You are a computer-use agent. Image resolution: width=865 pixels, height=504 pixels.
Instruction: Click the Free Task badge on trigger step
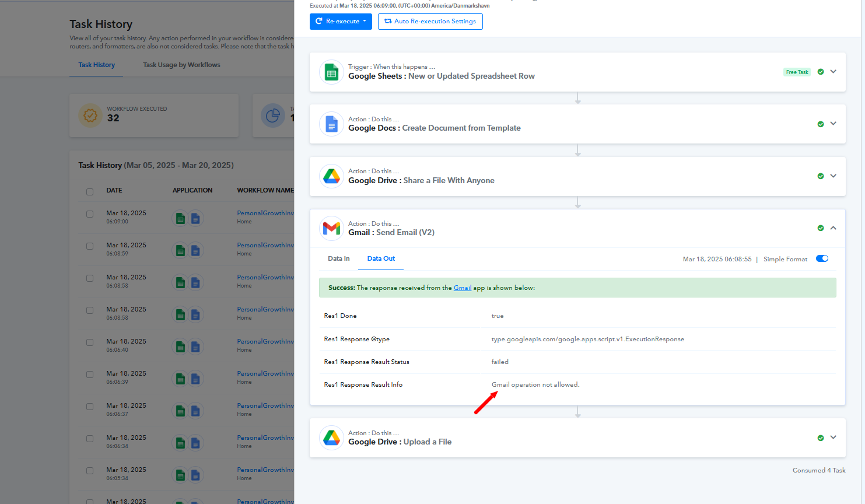(797, 72)
